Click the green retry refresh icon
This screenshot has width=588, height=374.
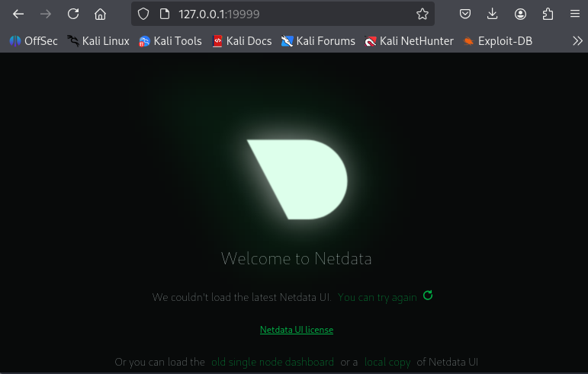coord(428,296)
